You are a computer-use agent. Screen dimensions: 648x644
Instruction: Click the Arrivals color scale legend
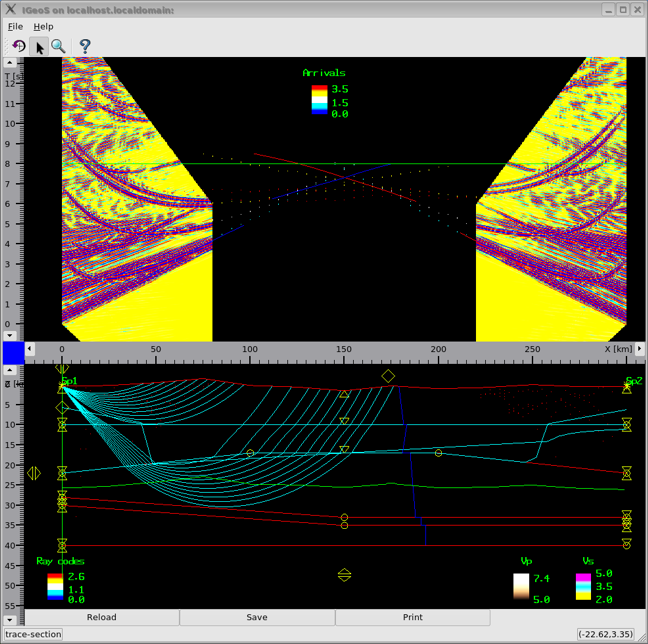pyautogui.click(x=319, y=101)
